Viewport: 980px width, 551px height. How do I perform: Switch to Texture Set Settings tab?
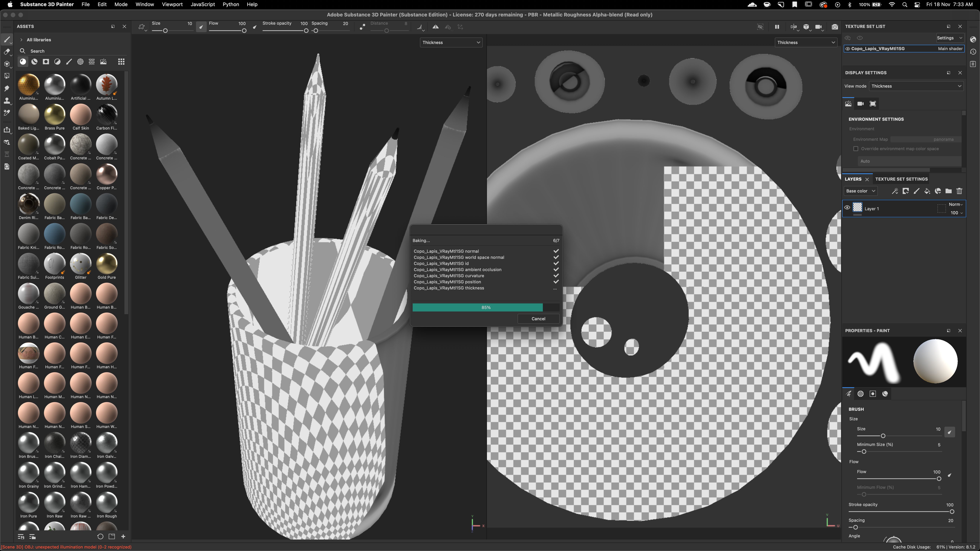(901, 179)
